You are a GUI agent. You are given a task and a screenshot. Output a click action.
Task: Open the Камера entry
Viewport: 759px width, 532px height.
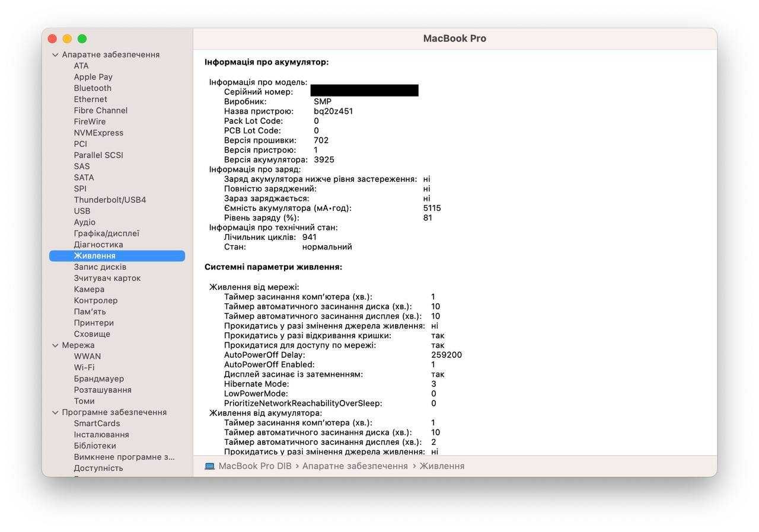tap(89, 290)
